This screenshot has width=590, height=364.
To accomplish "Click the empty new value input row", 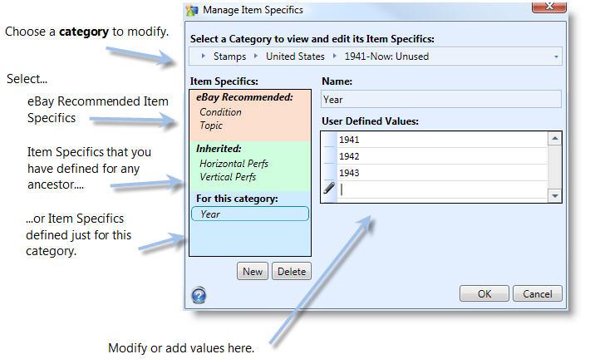I will (442, 189).
